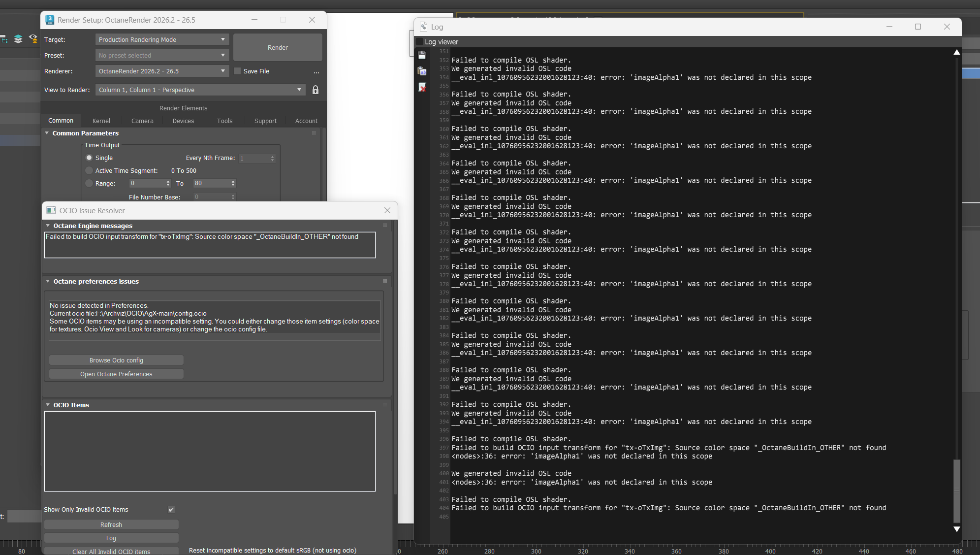Toggle the viewport lock icon beside View to Render
This screenshot has height=555, width=980.
316,90
